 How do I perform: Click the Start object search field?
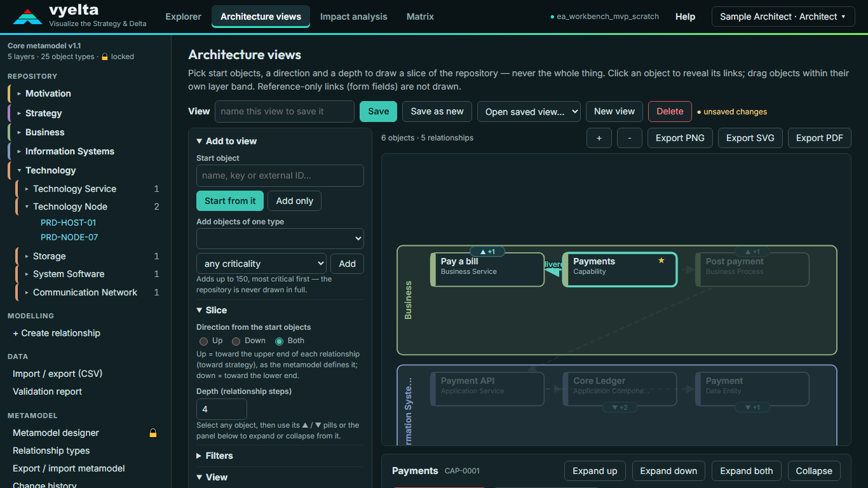[x=280, y=175]
